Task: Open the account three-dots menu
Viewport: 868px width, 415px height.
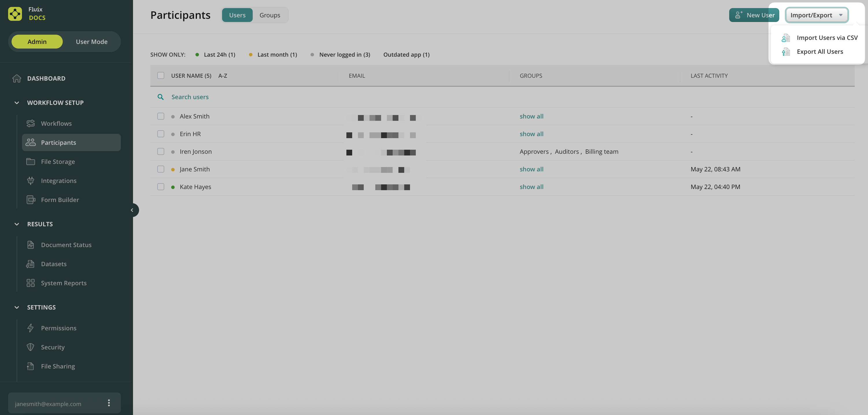Action: point(109,403)
